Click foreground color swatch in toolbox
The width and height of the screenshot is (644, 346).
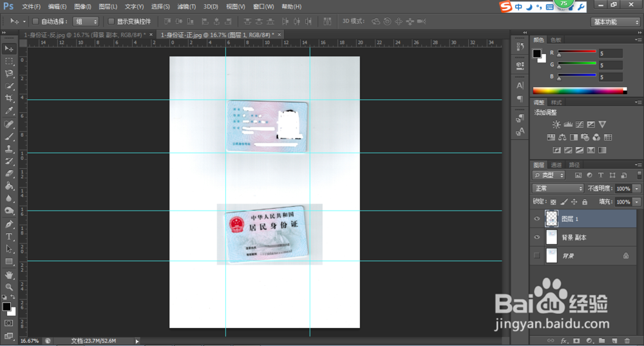point(6,307)
